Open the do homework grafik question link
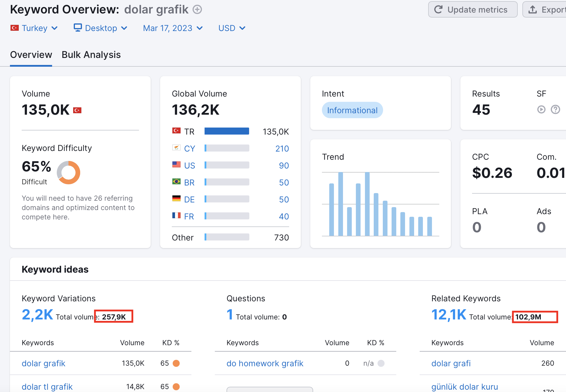566x392 pixels. pos(265,363)
